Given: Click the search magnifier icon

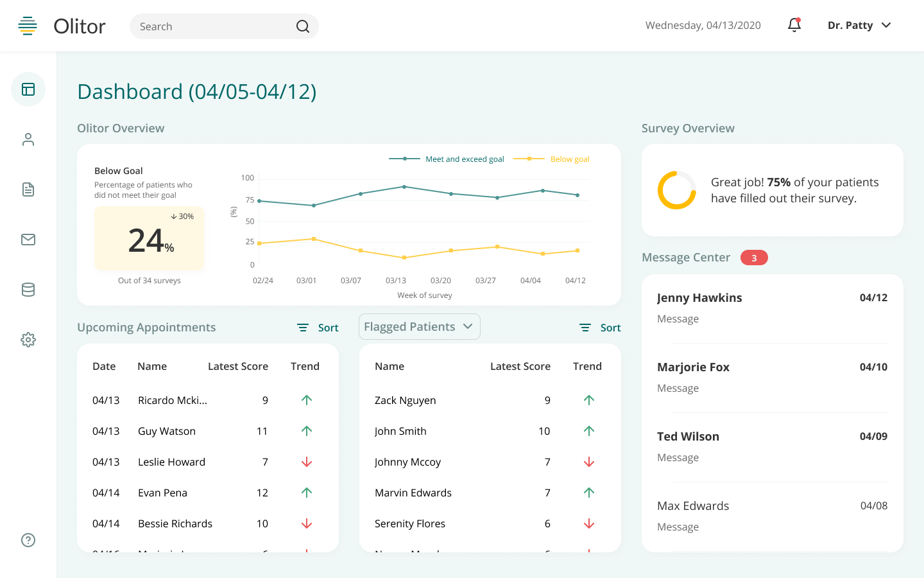Looking at the screenshot, I should tap(302, 26).
